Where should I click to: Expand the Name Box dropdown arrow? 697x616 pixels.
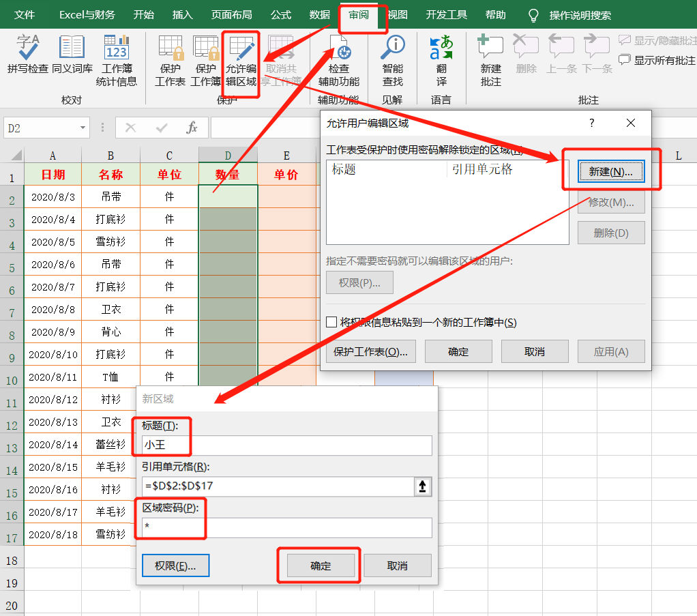click(83, 128)
